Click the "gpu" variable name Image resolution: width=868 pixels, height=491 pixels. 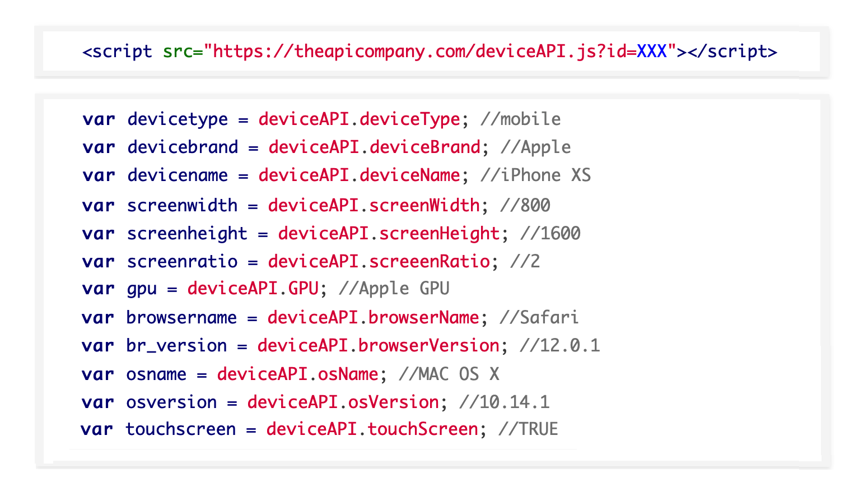(x=142, y=289)
